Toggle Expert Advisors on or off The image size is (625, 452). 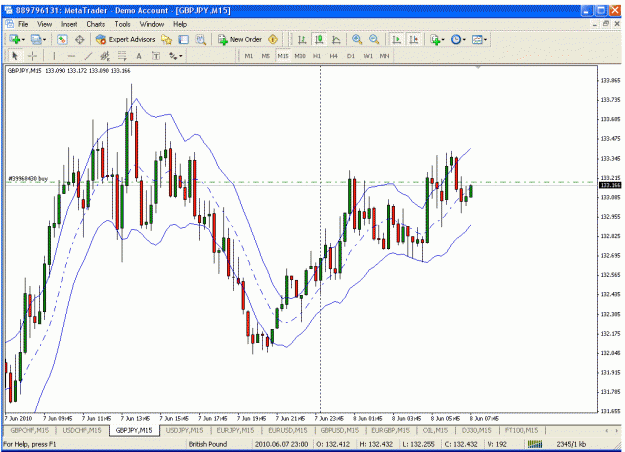126,39
